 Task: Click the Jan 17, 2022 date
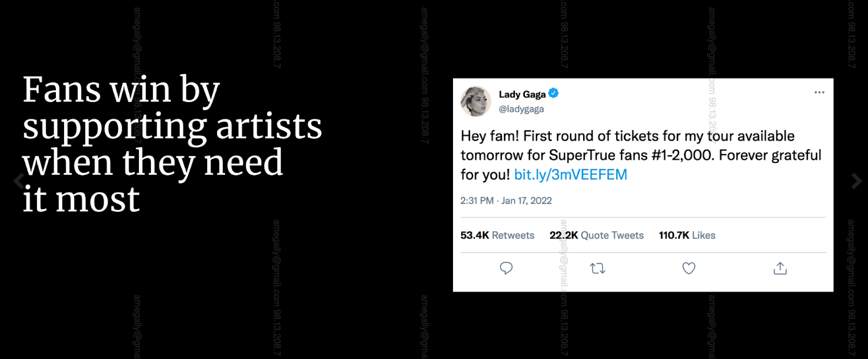tap(527, 201)
